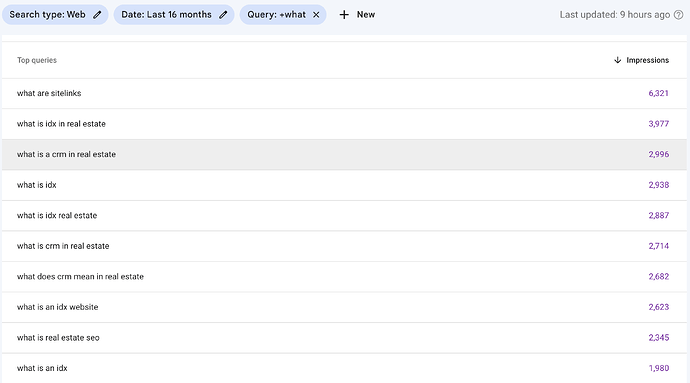The width and height of the screenshot is (690, 383).
Task: Sort by Impressions arrow icon
Action: [x=617, y=60]
